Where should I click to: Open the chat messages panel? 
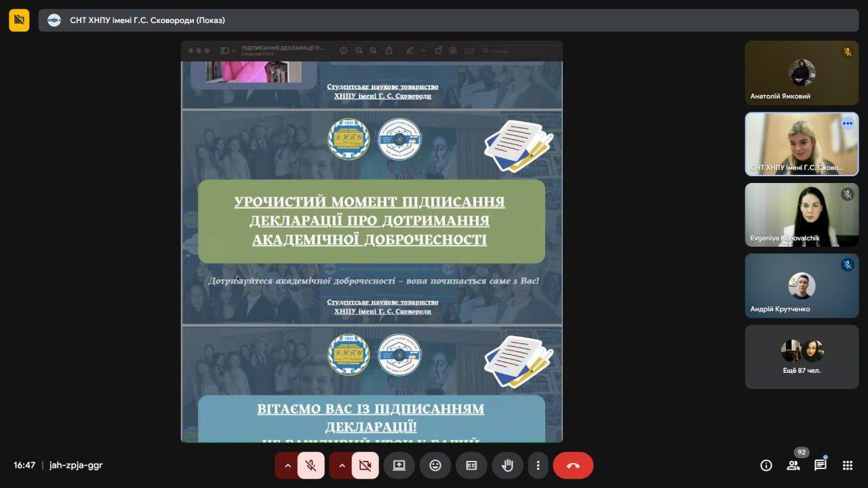820,465
